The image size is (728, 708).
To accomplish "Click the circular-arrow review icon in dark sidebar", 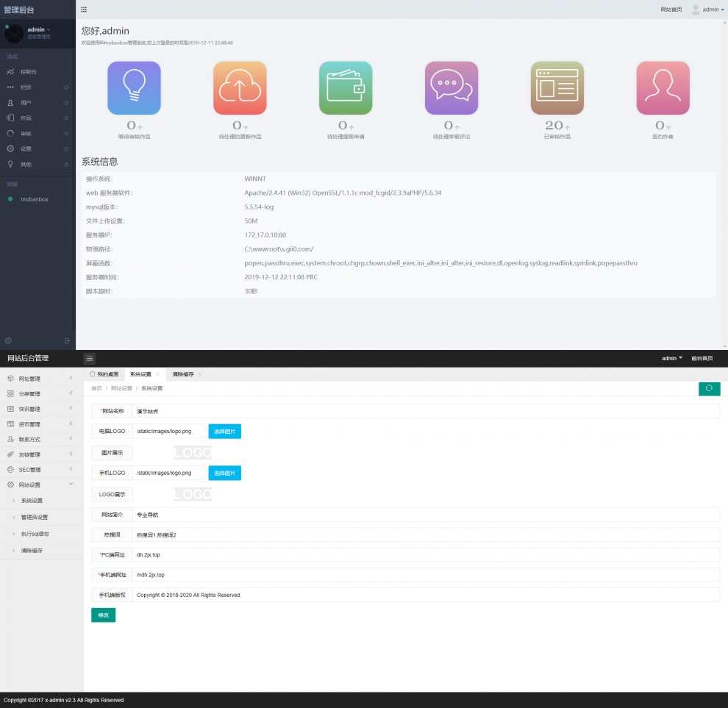I will (x=10, y=133).
